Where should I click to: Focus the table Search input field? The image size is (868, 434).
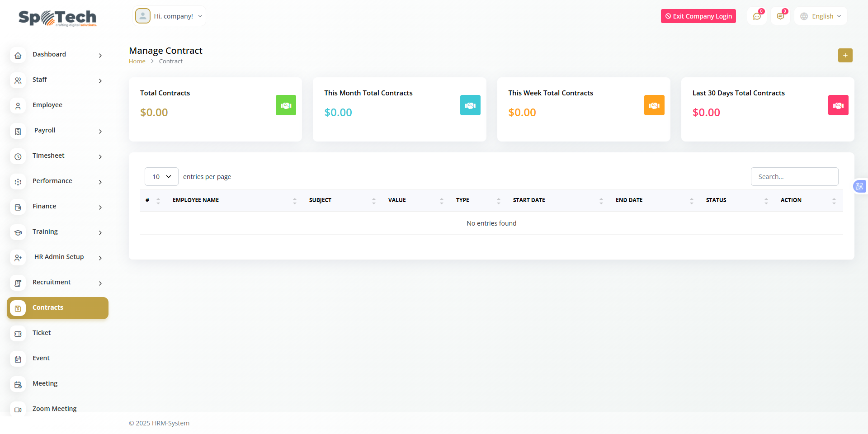coord(794,177)
